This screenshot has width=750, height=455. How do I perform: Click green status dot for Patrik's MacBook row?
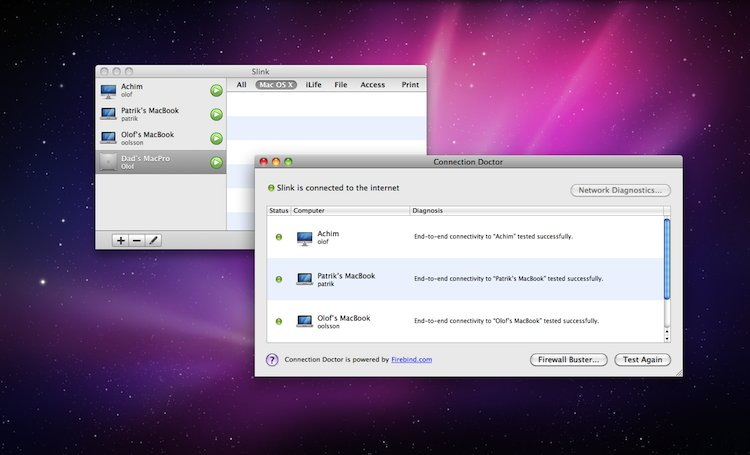(279, 279)
